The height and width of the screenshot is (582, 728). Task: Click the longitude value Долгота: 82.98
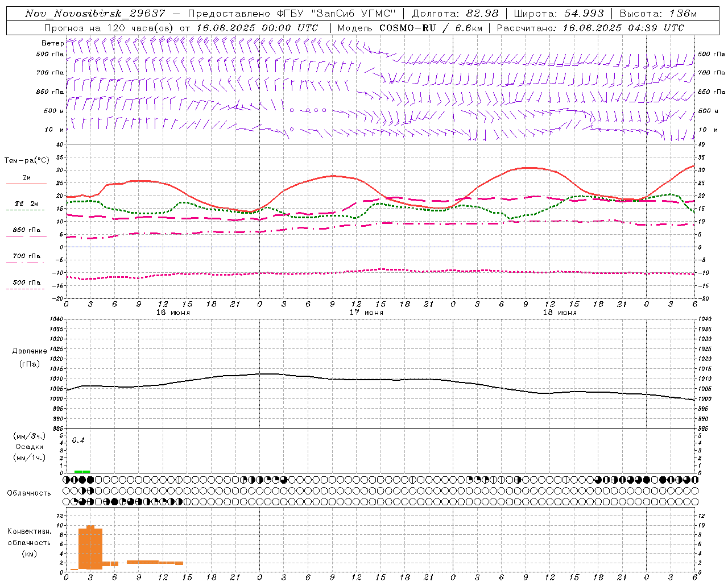tap(455, 14)
